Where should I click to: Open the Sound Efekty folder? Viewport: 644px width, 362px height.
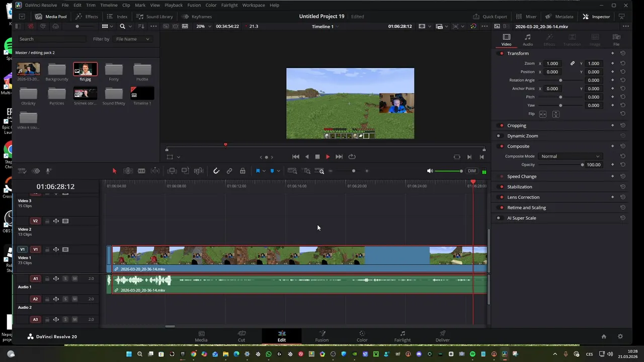pyautogui.click(x=114, y=94)
